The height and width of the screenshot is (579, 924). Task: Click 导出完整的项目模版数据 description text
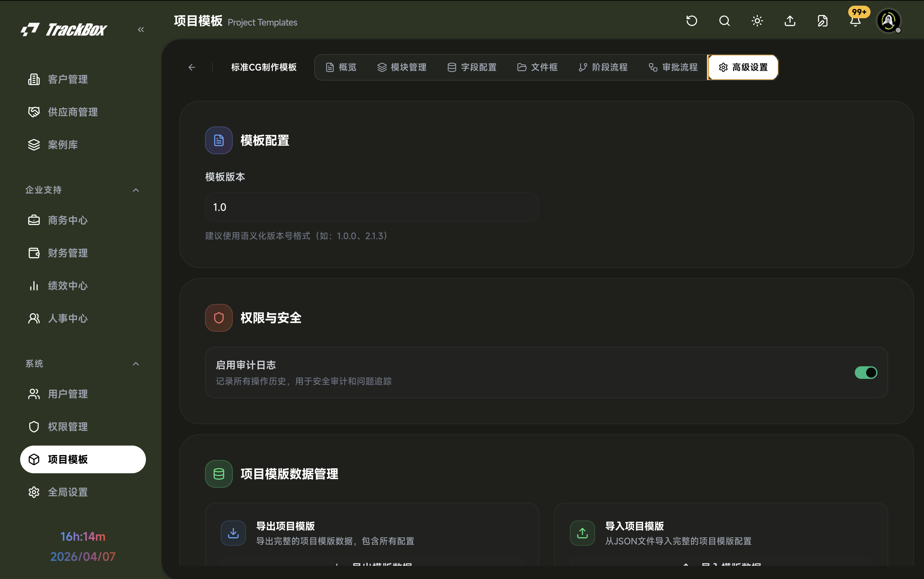coord(335,541)
